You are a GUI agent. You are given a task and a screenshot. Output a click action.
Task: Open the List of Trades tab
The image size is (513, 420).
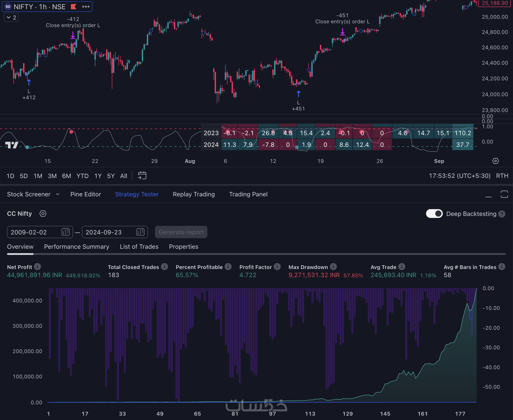(x=139, y=247)
